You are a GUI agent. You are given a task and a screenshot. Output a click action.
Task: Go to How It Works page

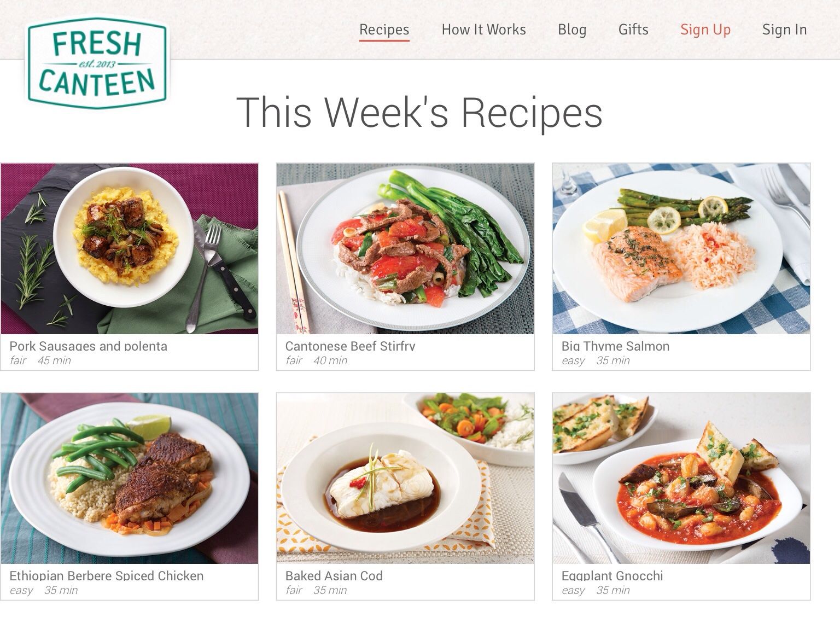click(483, 30)
